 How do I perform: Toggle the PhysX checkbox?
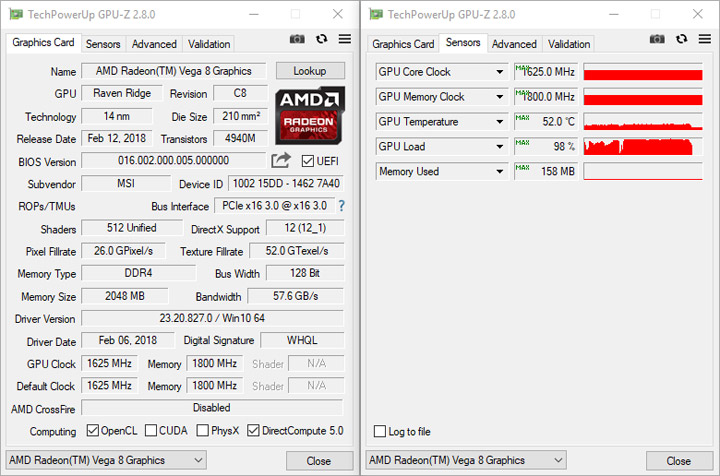[202, 431]
